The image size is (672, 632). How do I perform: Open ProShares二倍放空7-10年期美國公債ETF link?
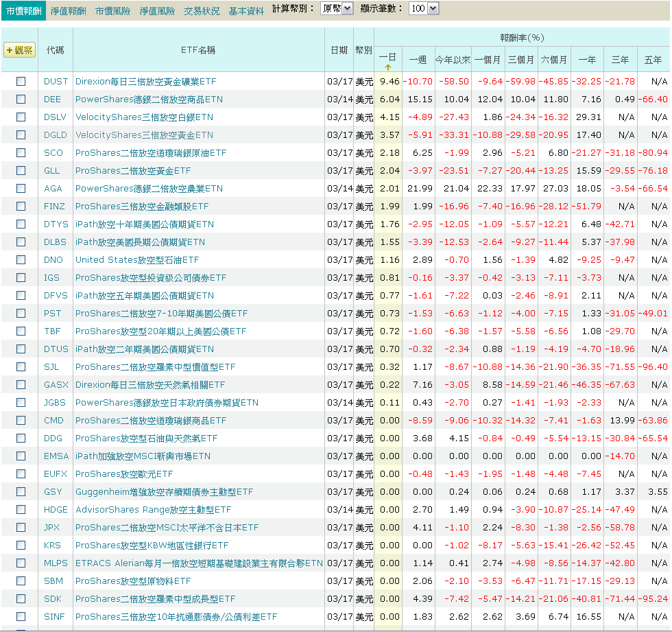coord(162,314)
